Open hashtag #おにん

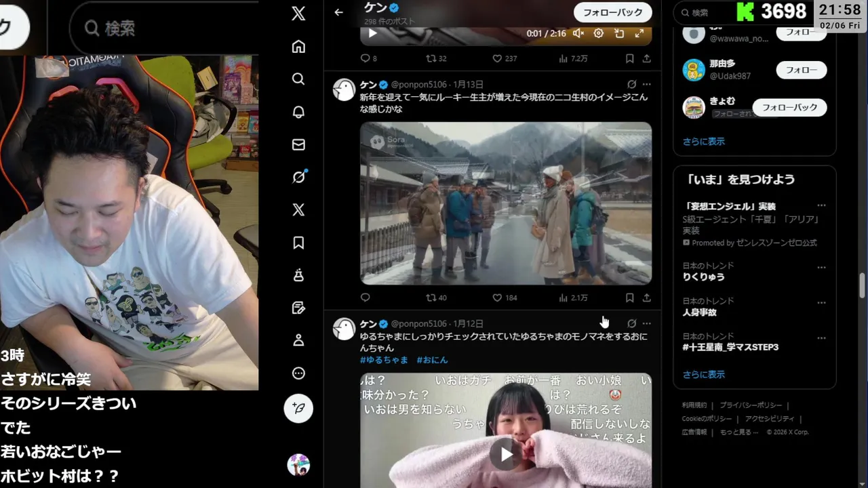coord(432,360)
